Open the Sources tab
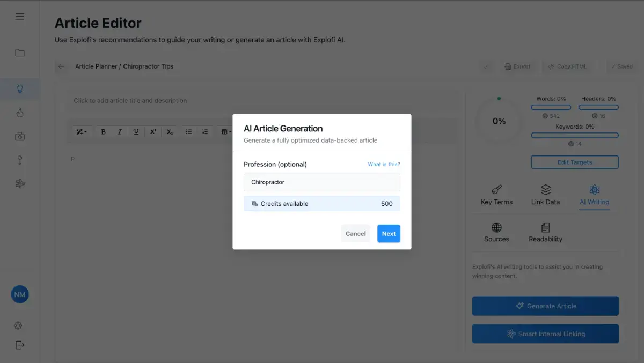 [x=496, y=233]
